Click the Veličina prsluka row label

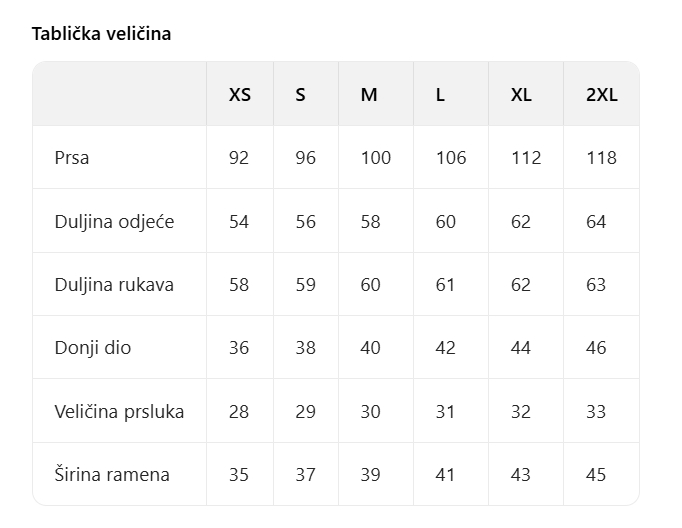(119, 411)
